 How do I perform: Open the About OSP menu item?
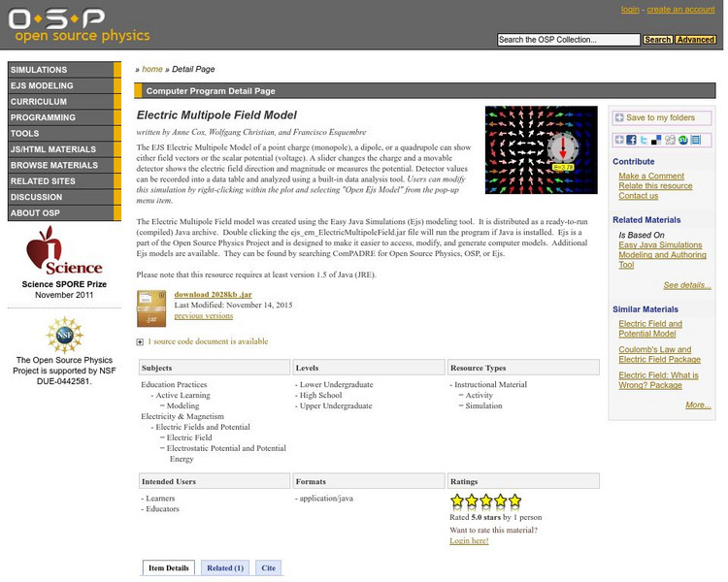coord(64,212)
